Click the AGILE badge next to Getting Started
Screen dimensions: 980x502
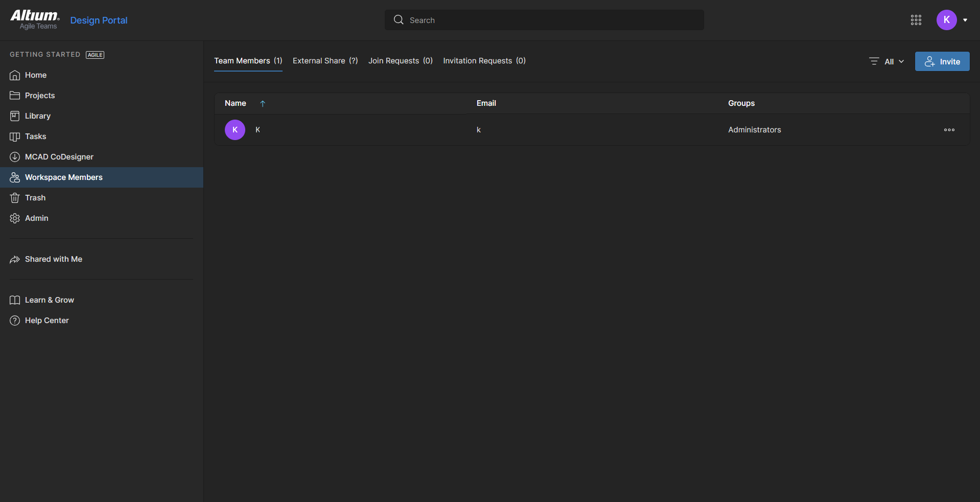[95, 55]
